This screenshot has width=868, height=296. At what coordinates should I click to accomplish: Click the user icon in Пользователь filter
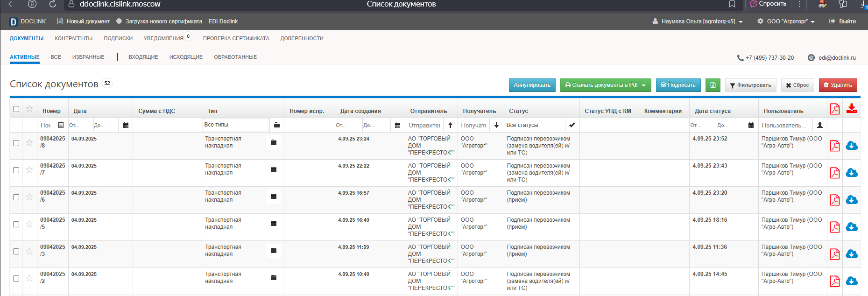(x=820, y=125)
